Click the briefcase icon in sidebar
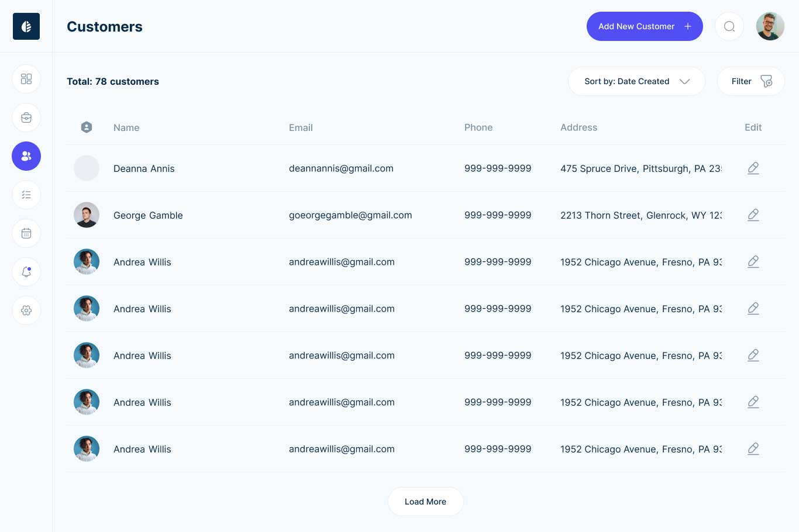The width and height of the screenshot is (799, 532). click(26, 118)
